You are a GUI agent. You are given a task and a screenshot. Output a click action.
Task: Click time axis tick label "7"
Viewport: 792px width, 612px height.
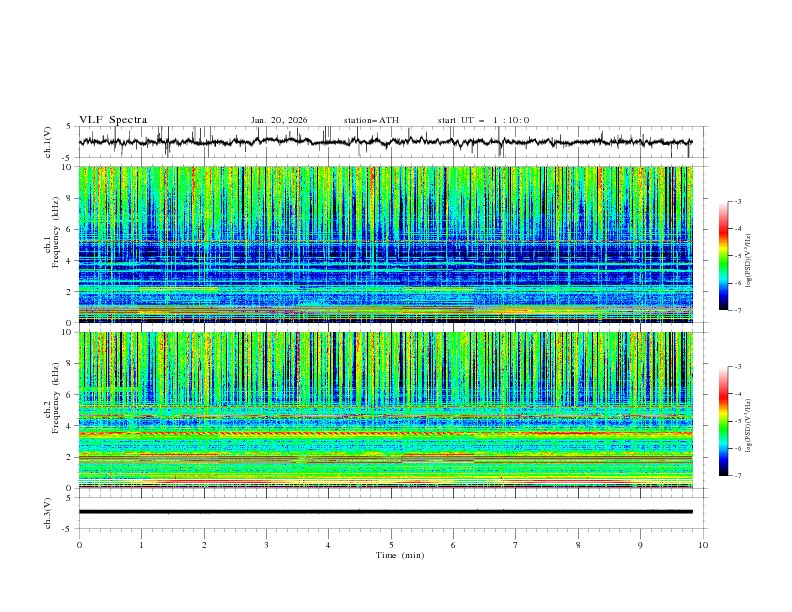(x=516, y=545)
